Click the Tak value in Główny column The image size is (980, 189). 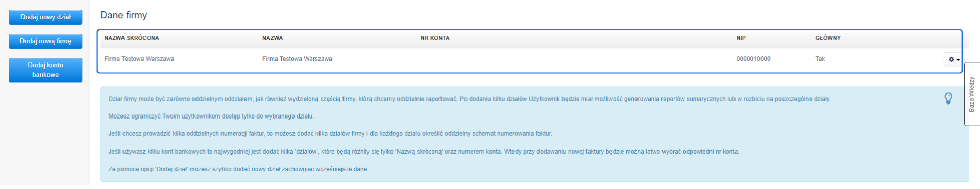click(820, 59)
